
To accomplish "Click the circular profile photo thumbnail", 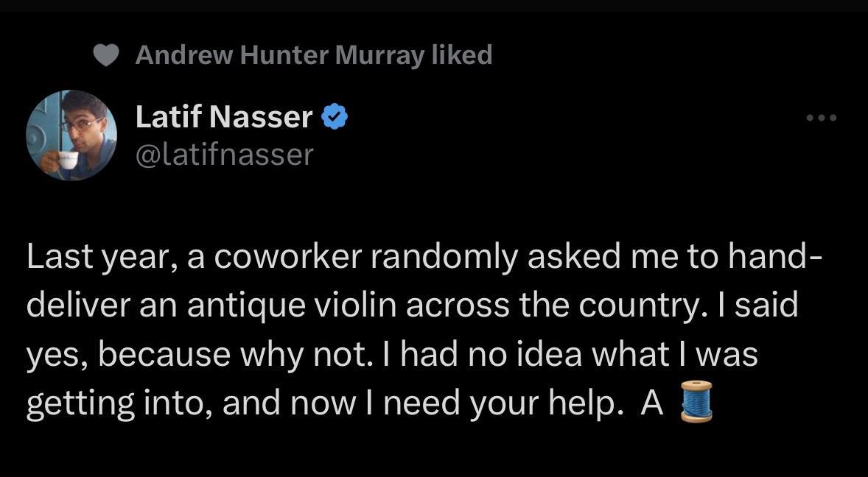I will pyautogui.click(x=71, y=136).
